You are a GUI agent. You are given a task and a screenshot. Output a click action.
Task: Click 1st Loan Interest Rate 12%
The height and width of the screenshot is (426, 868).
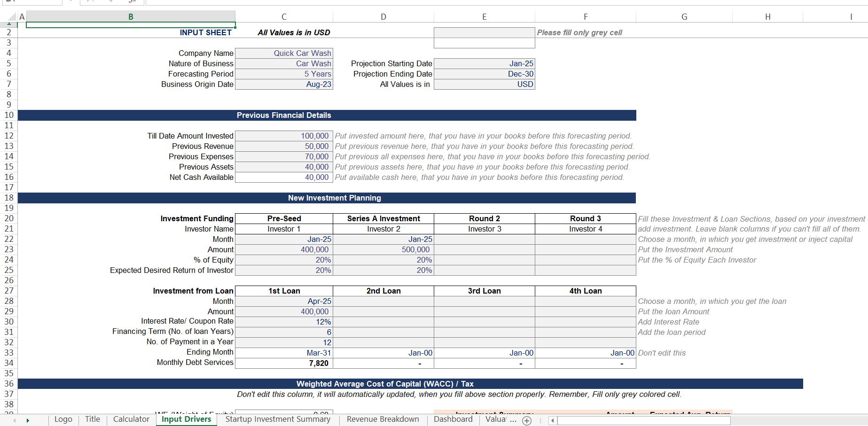[284, 322]
